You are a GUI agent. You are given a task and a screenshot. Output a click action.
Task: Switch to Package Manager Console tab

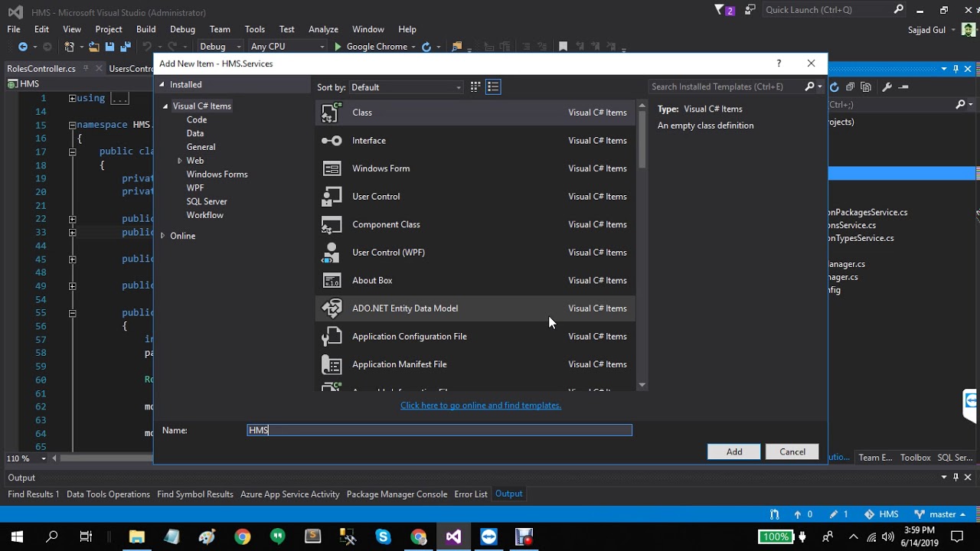(x=397, y=494)
